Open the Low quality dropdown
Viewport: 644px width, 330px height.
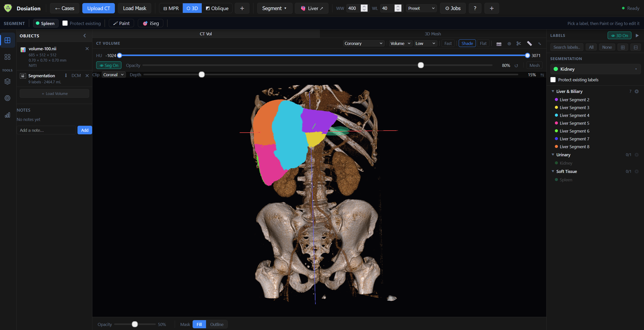click(425, 43)
